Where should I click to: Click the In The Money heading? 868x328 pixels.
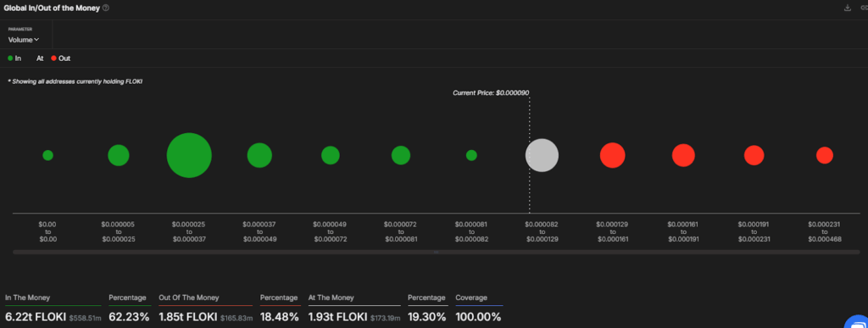tap(28, 297)
